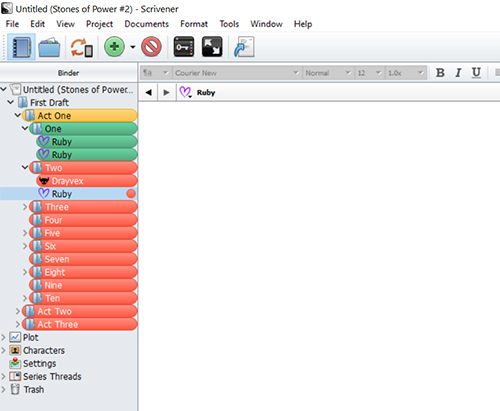Collapse chapter Two folder

25,167
